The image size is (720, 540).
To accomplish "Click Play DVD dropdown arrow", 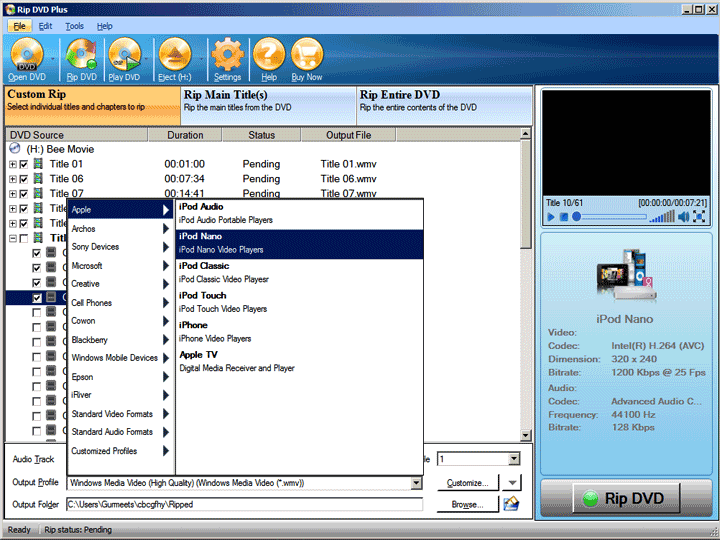I will coord(146,59).
